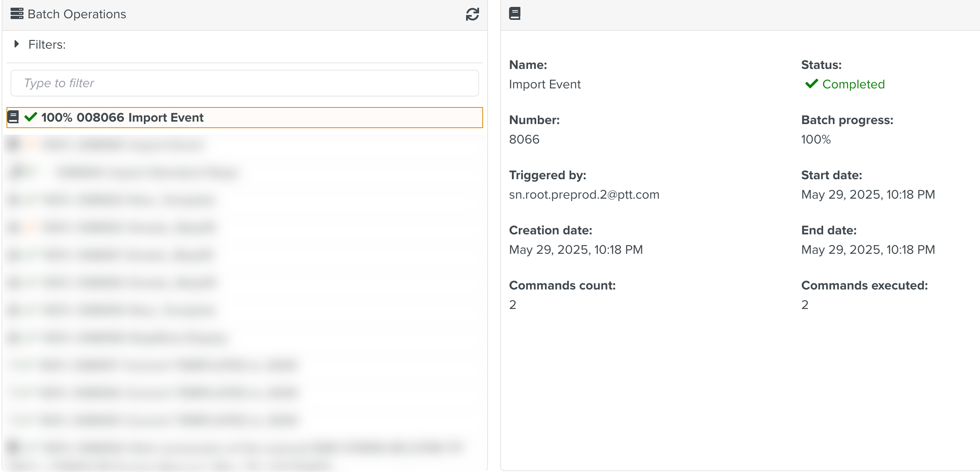The height and width of the screenshot is (476, 980).
Task: Focus the Type to filter field
Action: click(x=244, y=83)
